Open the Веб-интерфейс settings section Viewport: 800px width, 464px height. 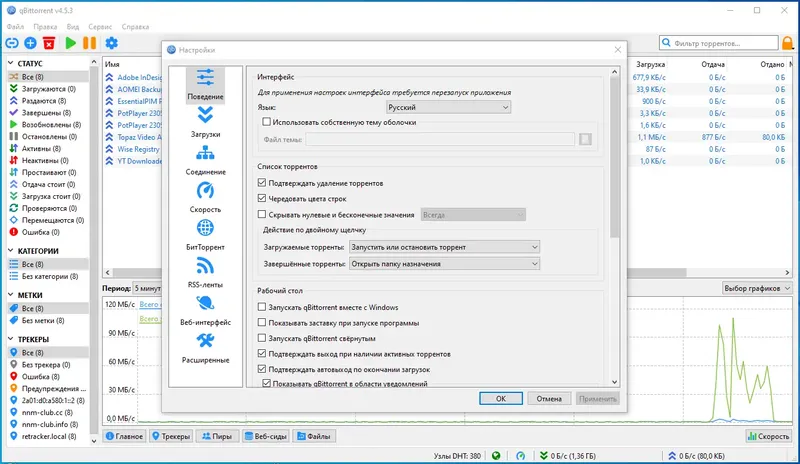(205, 311)
